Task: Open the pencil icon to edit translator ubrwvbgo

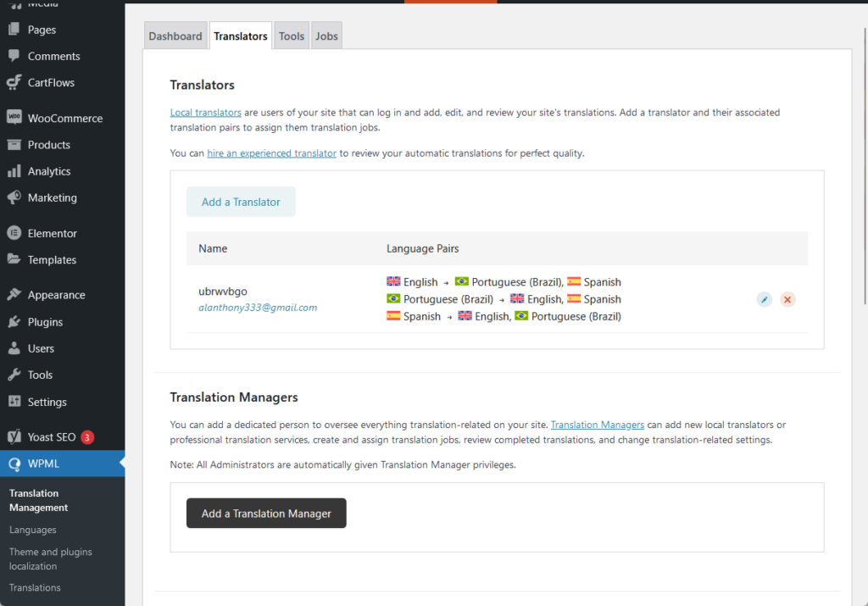Action: pyautogui.click(x=764, y=299)
